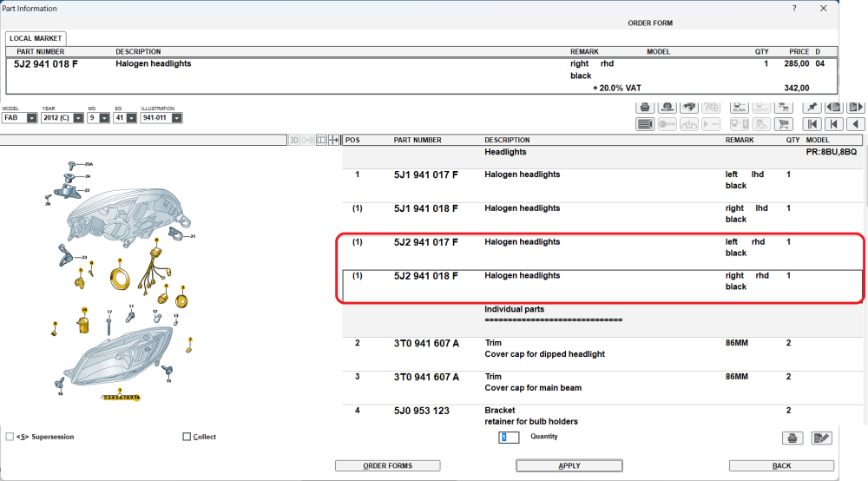The image size is (868, 481).
Task: Click the pushpin icon
Action: point(812,108)
